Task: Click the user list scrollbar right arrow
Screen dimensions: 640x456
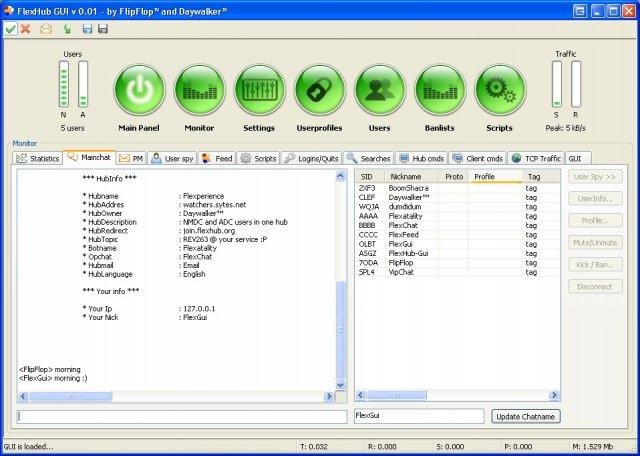Action: pos(554,395)
